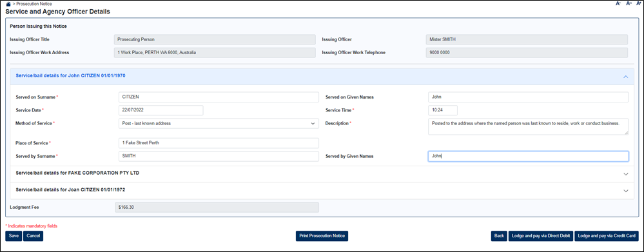Click 'Service and Agency Officer Details' heading
This screenshot has height=252, width=644.
tap(57, 12)
